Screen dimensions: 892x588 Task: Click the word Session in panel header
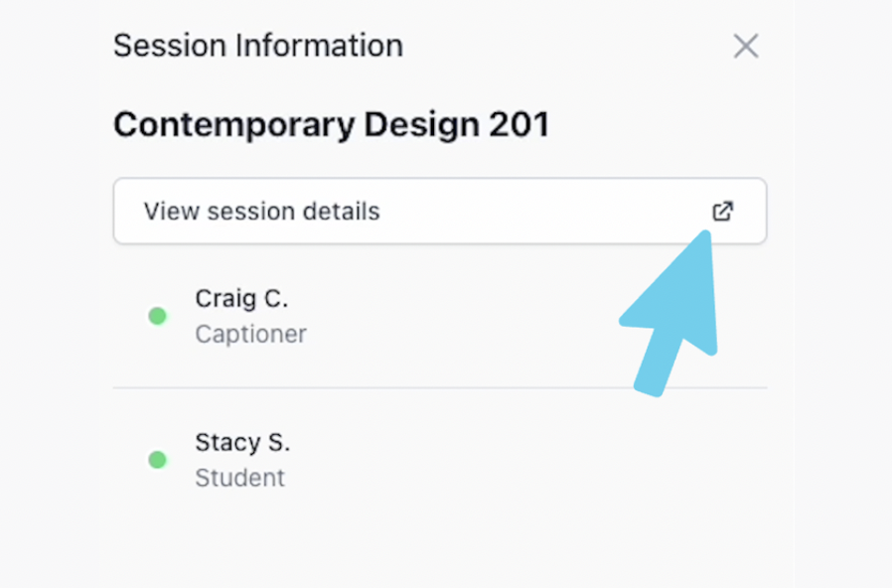(x=170, y=46)
